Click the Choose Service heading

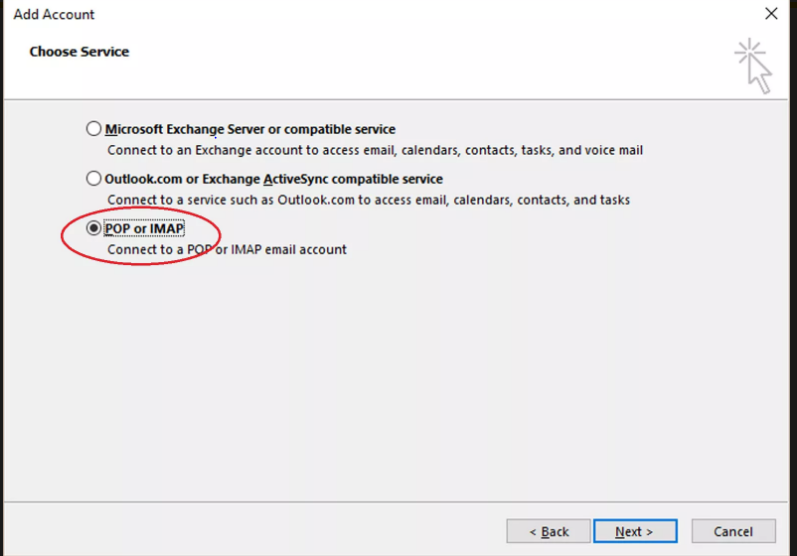tap(79, 51)
